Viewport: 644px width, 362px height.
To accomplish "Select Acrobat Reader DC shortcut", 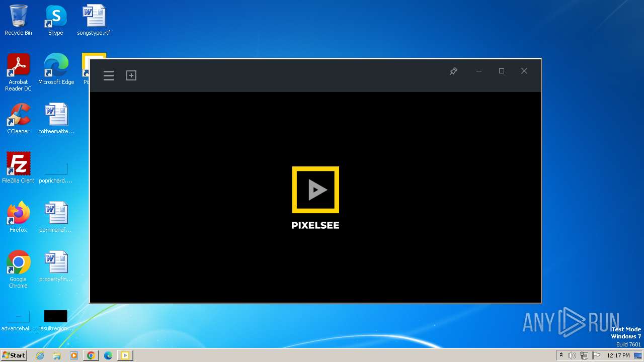I will click(x=18, y=72).
